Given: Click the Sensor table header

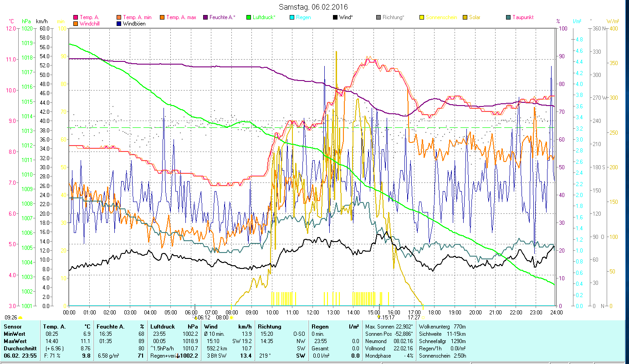Looking at the screenshot, I should pos(12,327).
